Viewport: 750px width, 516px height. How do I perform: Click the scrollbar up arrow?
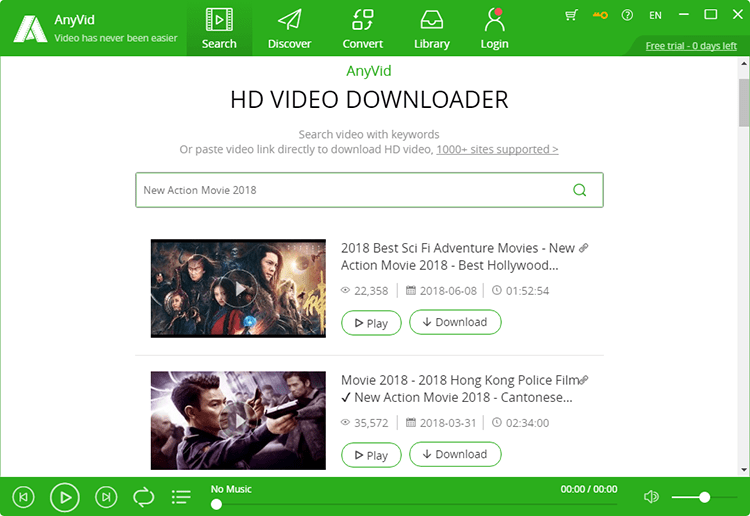click(x=744, y=63)
